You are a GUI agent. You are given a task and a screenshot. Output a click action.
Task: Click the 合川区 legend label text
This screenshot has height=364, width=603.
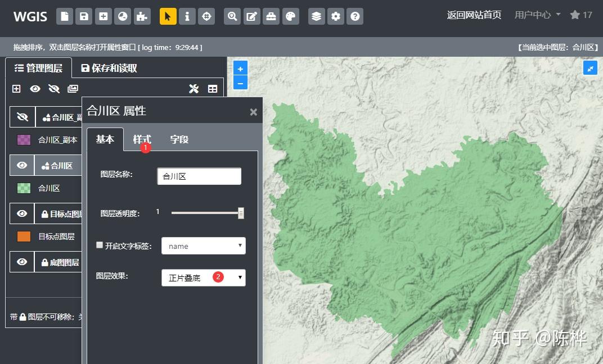pos(49,188)
